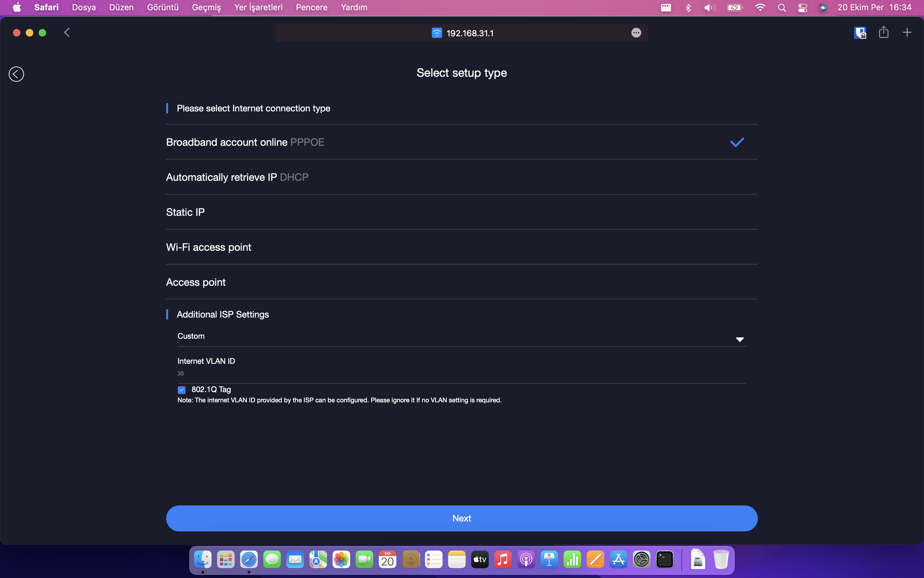Viewport: 924px width, 578px height.
Task: Open Finder from the Dock
Action: click(x=203, y=560)
